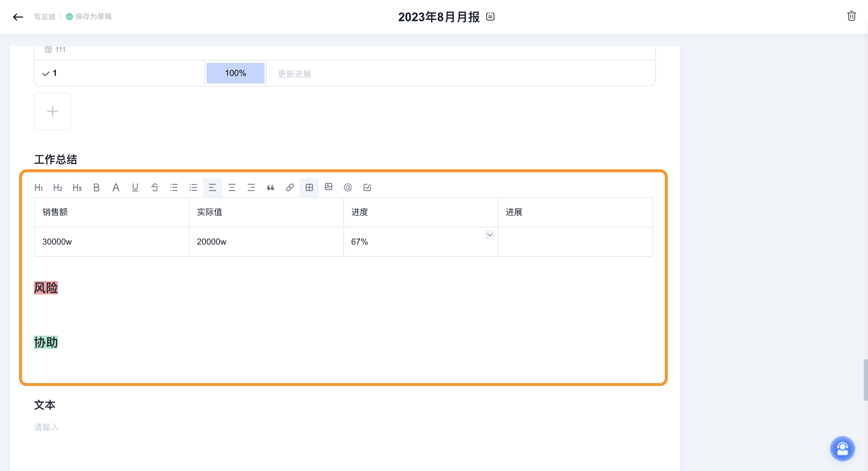Open the dropdown in the 67% cell

pos(490,235)
